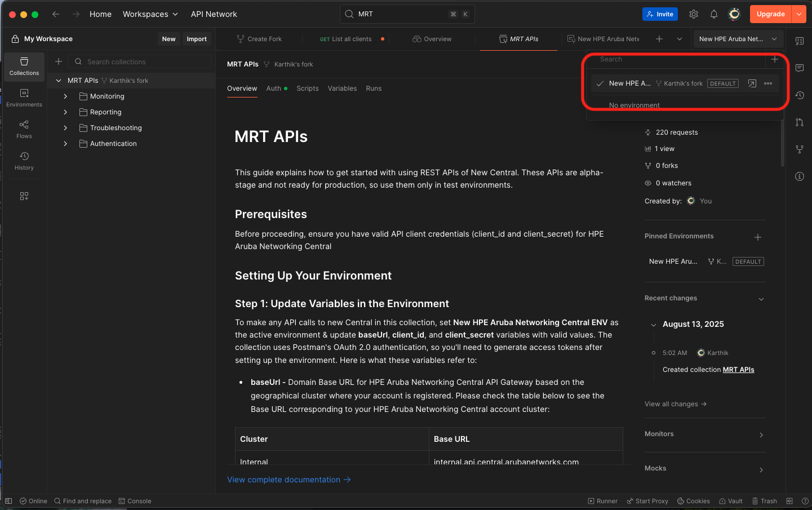Open the History sidebar panel
812x510 pixels.
(x=24, y=161)
